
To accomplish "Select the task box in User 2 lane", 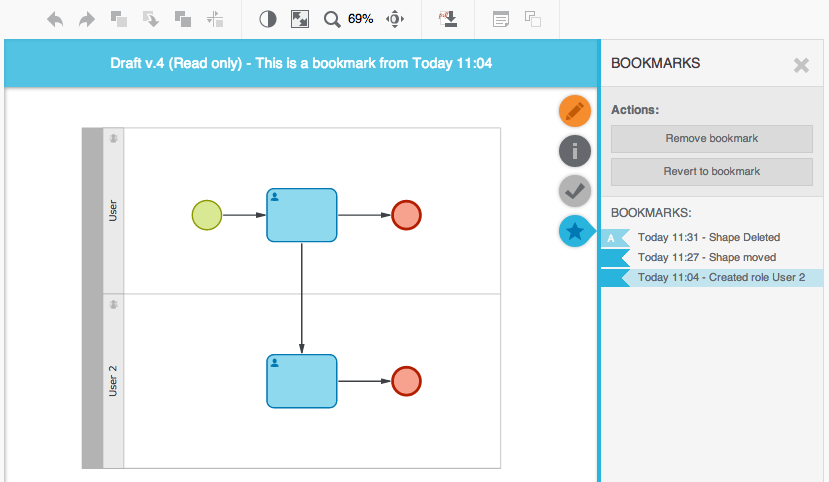I will click(301, 381).
